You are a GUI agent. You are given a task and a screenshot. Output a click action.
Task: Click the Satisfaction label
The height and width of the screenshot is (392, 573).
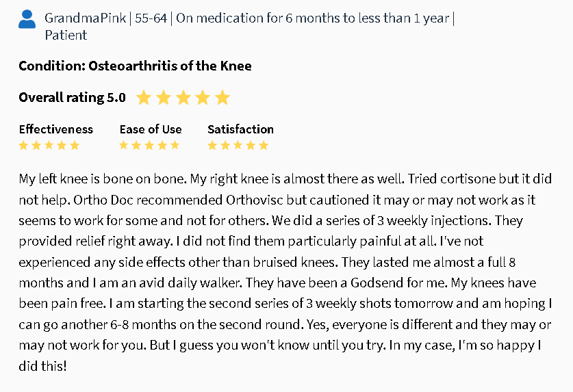tap(240, 129)
